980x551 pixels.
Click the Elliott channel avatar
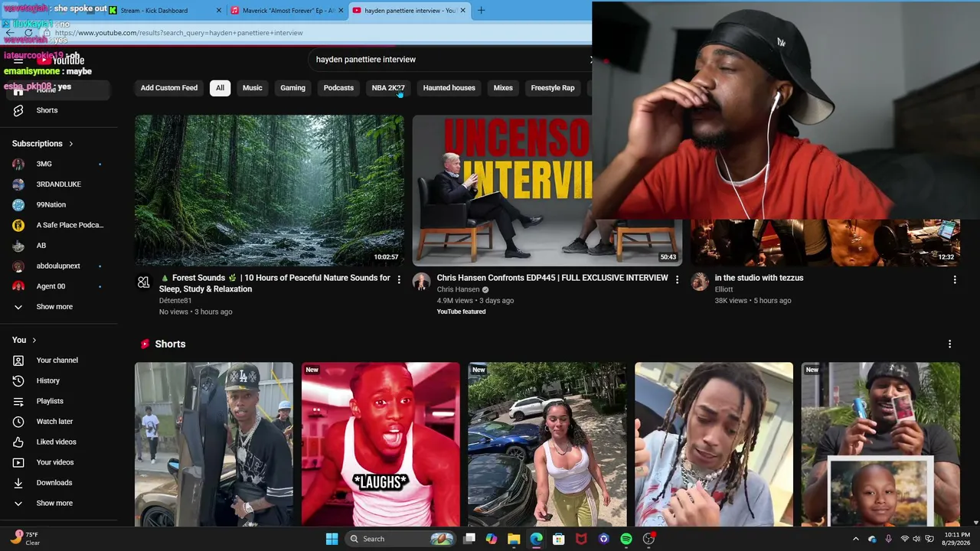coord(700,282)
